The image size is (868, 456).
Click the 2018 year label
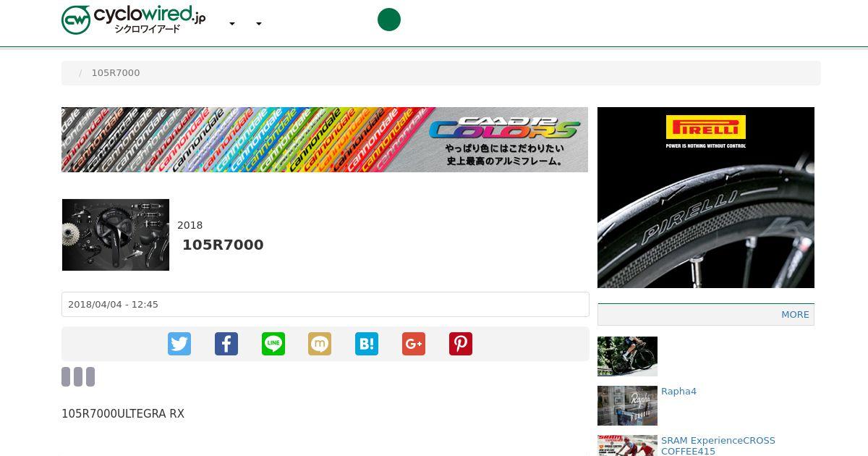(x=190, y=225)
